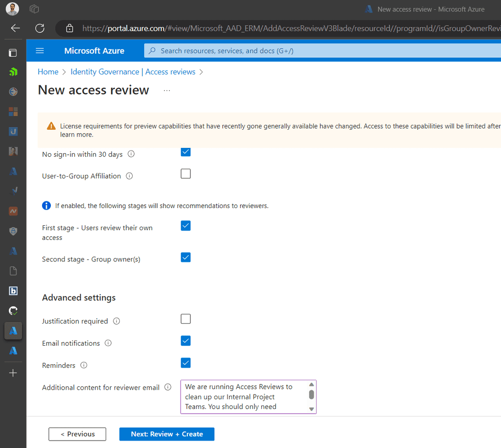501x448 pixels.
Task: Click the info icon beside Justification required
Action: (x=116, y=321)
